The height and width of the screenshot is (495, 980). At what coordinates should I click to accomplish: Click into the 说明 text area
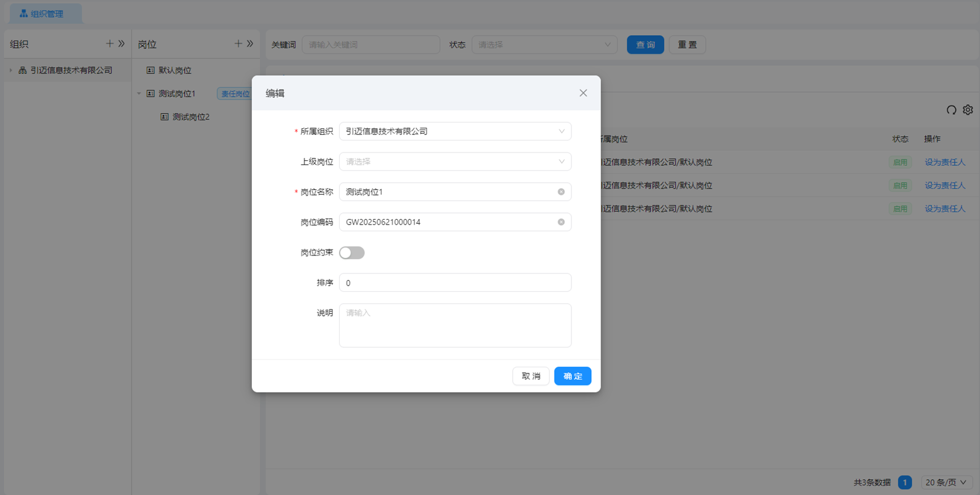coord(455,326)
